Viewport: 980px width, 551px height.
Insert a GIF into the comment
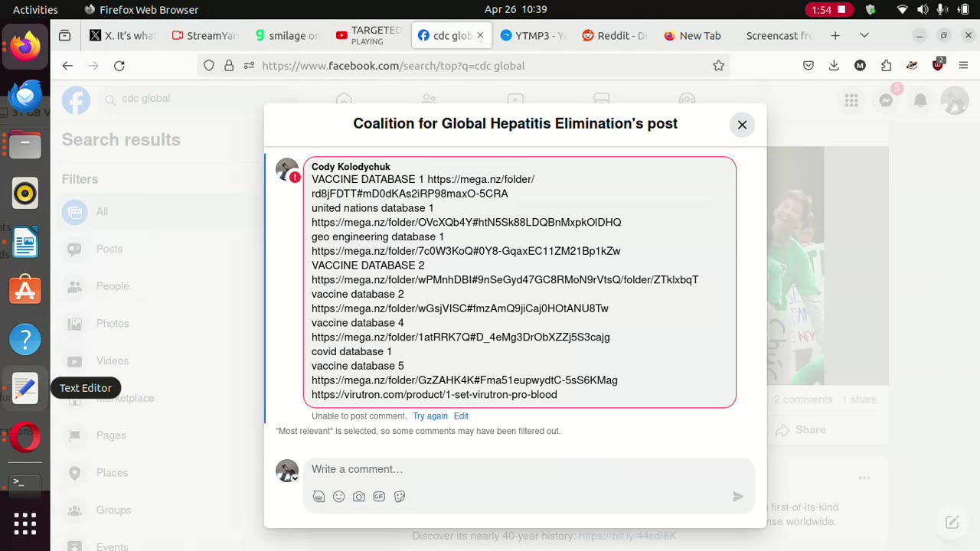[x=379, y=497]
